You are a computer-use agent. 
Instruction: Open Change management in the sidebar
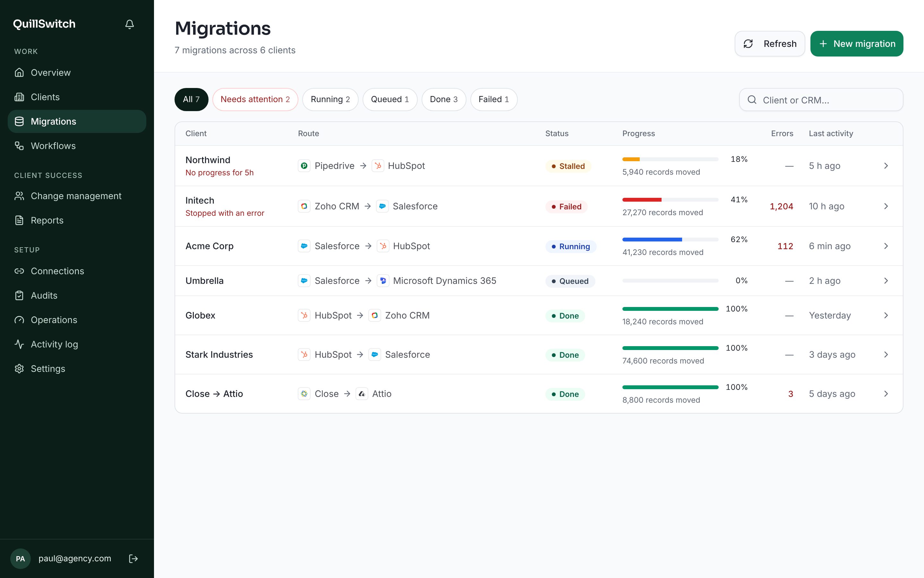coord(77,196)
